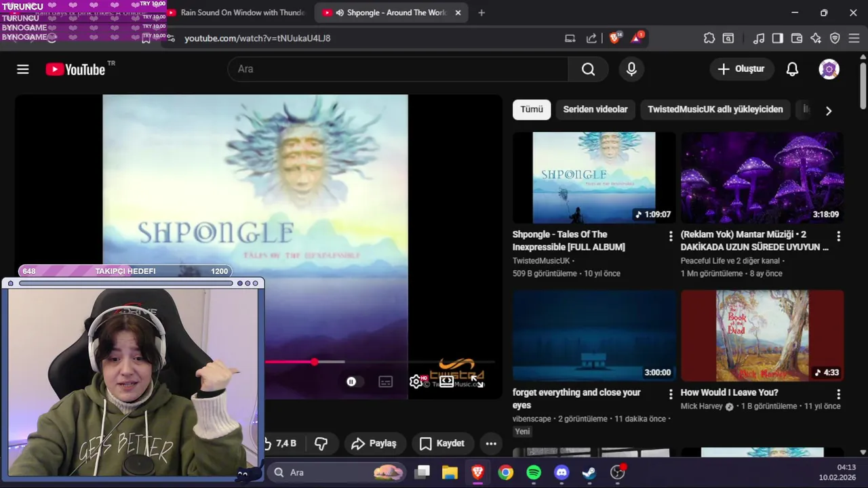Select the TwistedMusicUK adlı yükleyiciden chip
The width and height of the screenshot is (868, 488).
coord(715,109)
